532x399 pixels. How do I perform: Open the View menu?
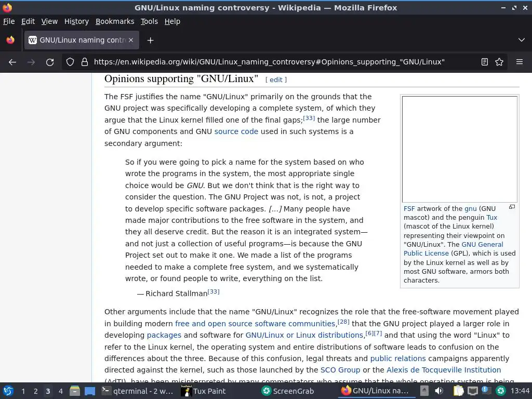(x=49, y=21)
